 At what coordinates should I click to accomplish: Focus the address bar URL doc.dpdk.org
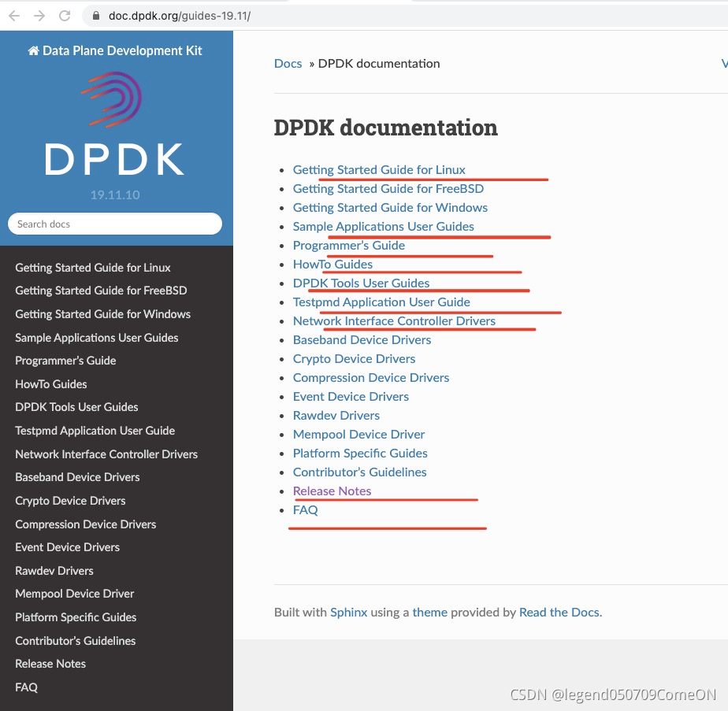click(179, 16)
